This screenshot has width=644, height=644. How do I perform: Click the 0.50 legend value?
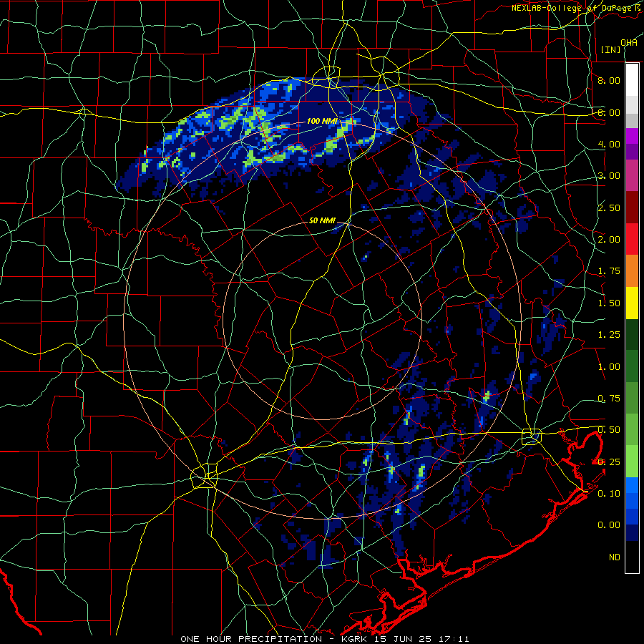[609, 430]
